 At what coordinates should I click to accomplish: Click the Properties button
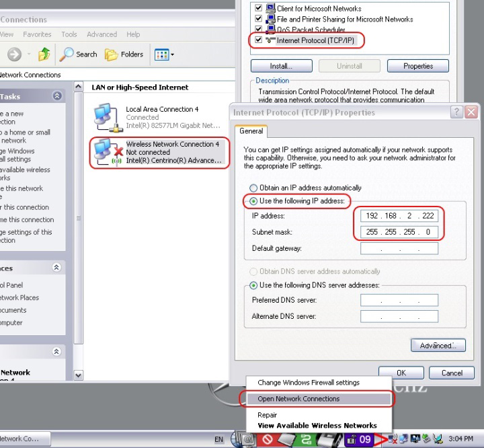418,66
